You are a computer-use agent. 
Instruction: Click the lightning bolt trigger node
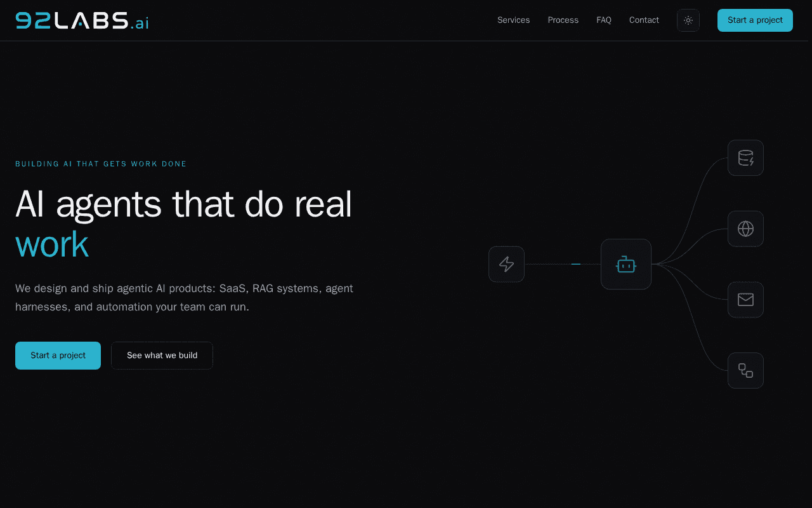506,264
